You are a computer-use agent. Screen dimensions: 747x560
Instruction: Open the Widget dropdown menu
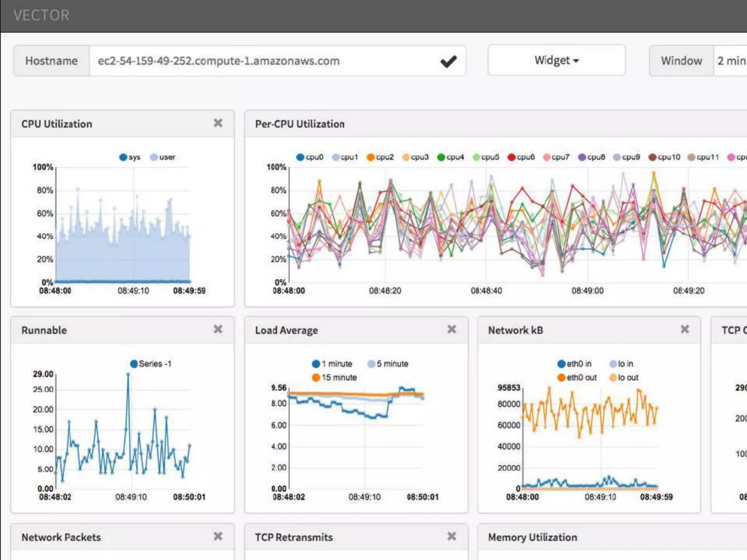point(556,61)
